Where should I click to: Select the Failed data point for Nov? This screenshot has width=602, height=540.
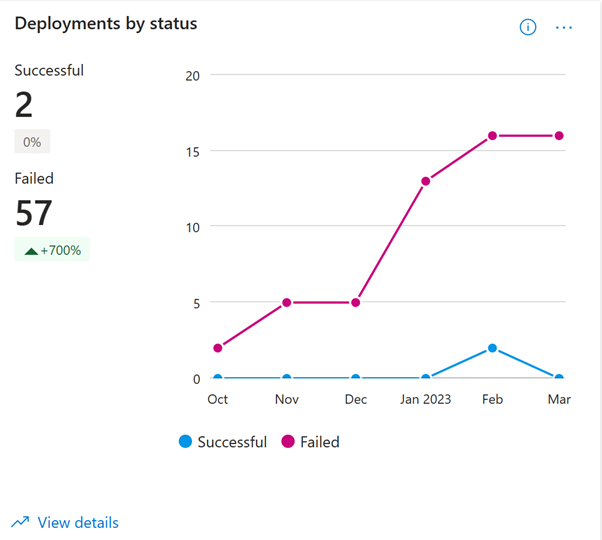[x=287, y=303]
